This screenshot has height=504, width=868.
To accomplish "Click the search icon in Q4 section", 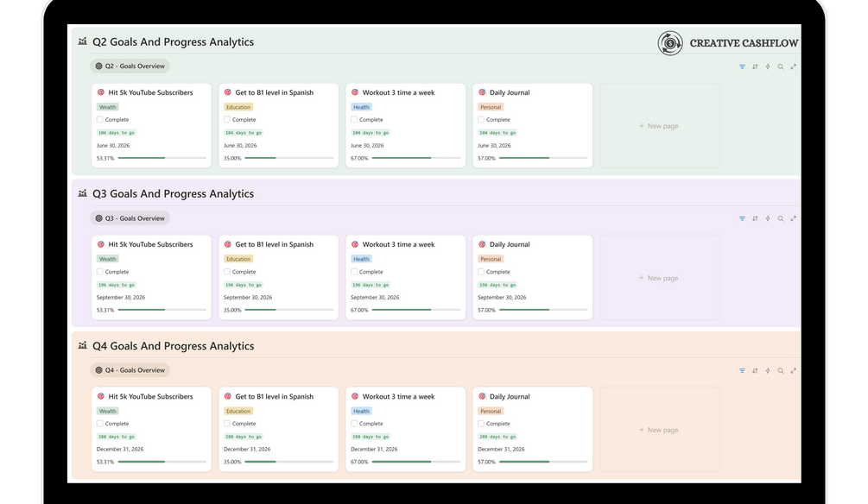I will 781,371.
